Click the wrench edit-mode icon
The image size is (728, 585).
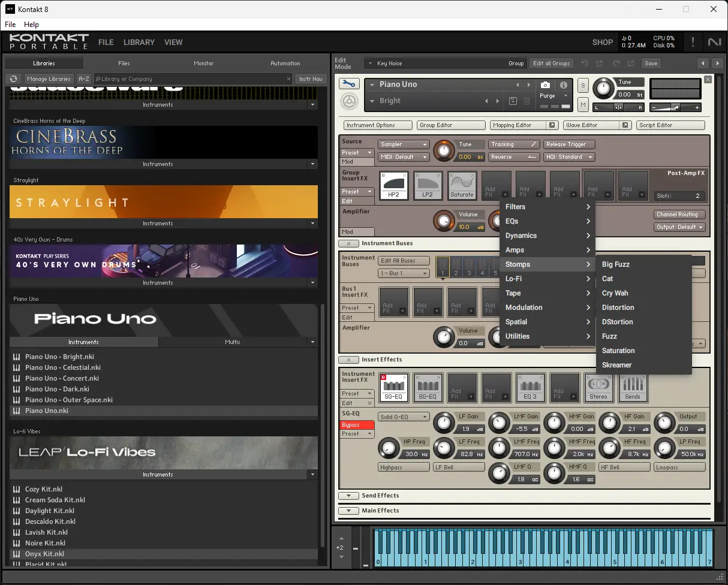348,84
